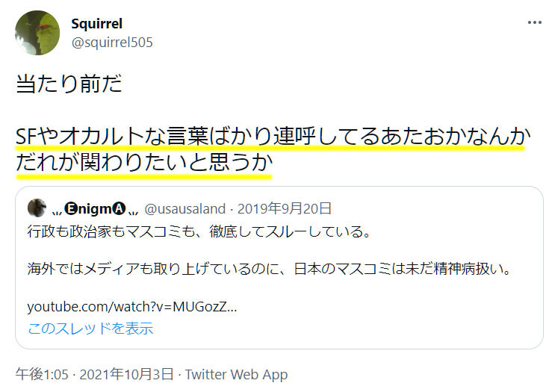Open tweet timestamp 午後1:05 · 2021年10月3日
This screenshot has width=549, height=392.
pos(95,375)
